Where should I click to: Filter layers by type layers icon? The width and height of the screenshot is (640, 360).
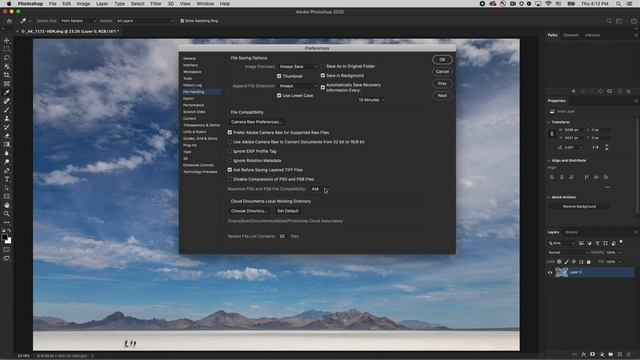click(x=598, y=243)
